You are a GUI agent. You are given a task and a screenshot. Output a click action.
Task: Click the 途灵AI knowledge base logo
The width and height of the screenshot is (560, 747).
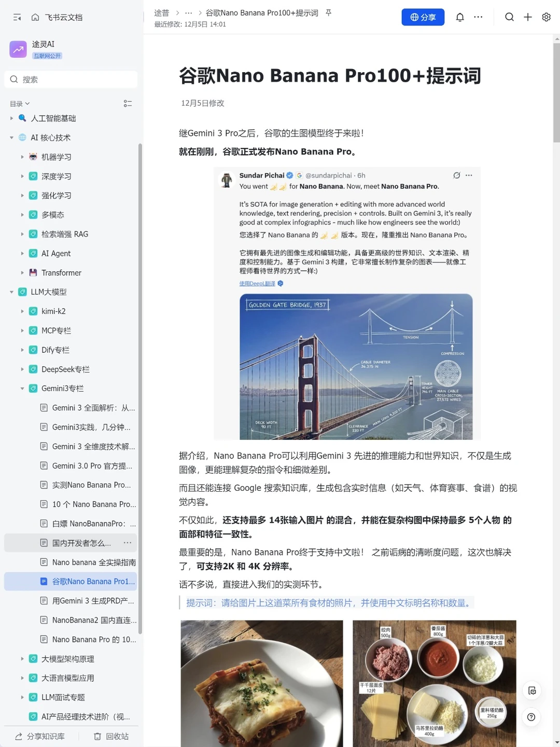click(18, 49)
